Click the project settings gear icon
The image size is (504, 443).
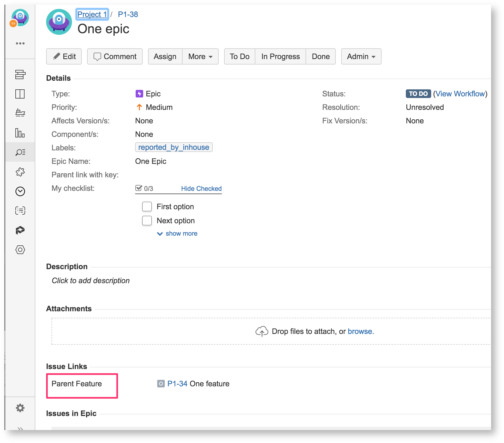(x=20, y=408)
